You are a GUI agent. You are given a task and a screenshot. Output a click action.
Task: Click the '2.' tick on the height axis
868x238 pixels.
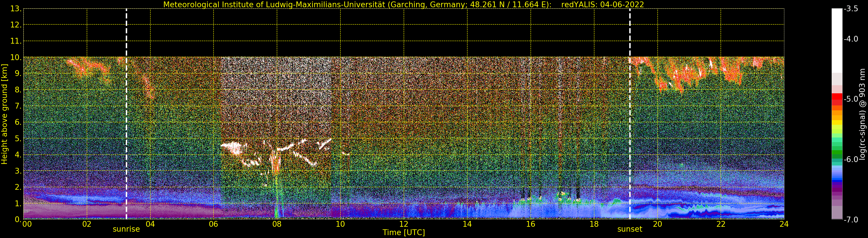18,187
